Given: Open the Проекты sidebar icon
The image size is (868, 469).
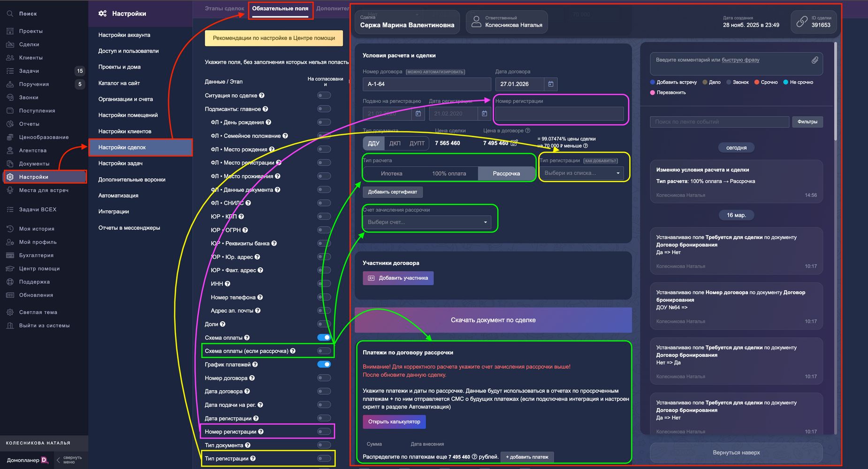Looking at the screenshot, I should tap(10, 31).
